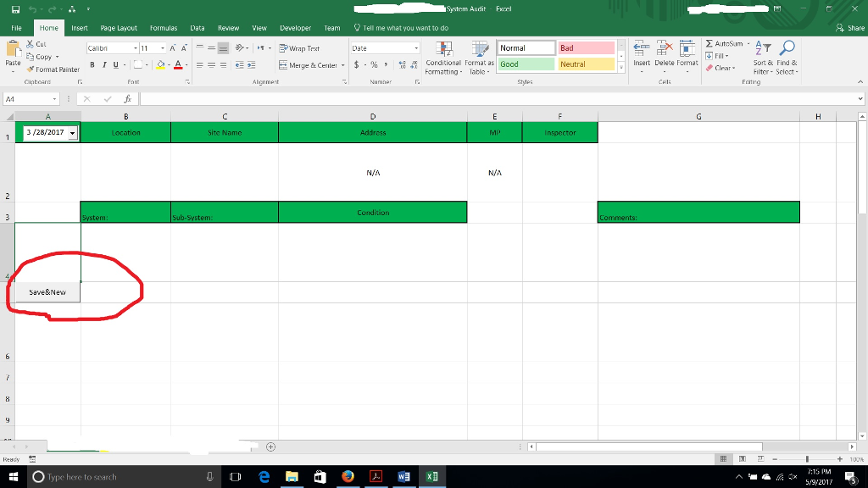Expand the Number Format dropdown showing Date
This screenshot has height=488, width=868.
[416, 48]
